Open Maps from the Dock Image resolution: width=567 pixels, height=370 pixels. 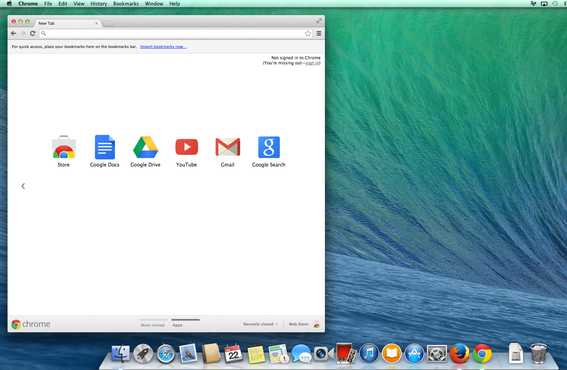pyautogui.click(x=279, y=353)
